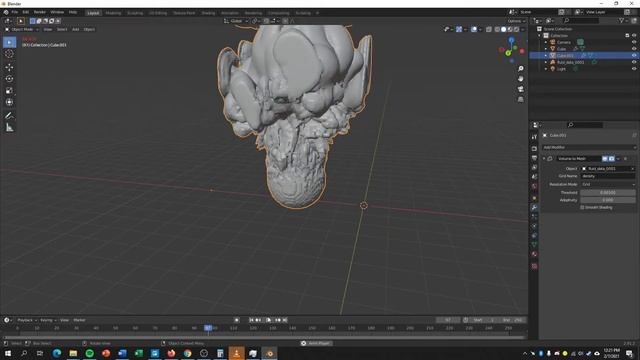Select the Transform tool
640x360 pixels.
(9, 102)
